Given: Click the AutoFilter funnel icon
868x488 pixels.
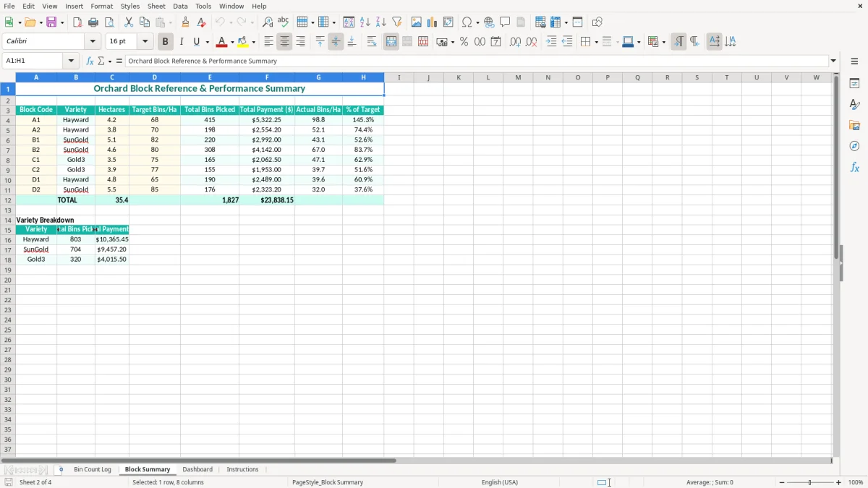Looking at the screenshot, I should pos(397,22).
